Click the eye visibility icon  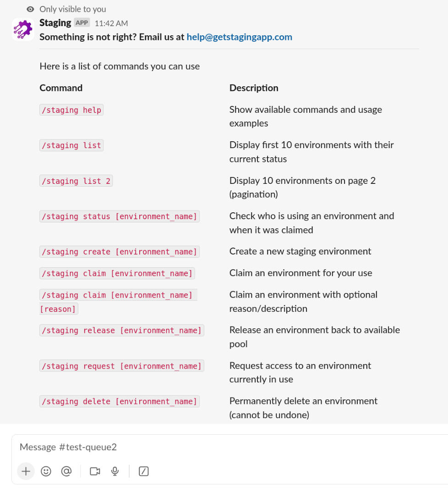tap(30, 9)
